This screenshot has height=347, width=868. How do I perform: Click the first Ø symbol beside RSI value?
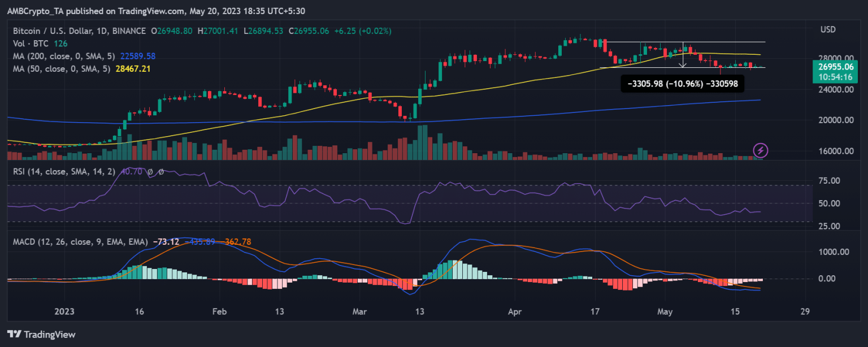(152, 172)
